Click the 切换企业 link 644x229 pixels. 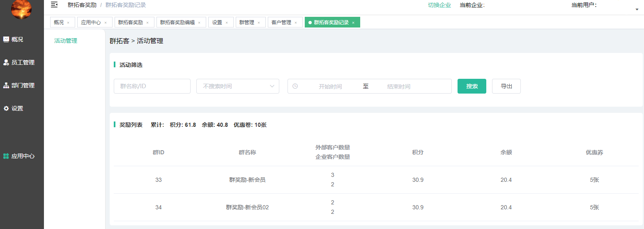coord(439,5)
